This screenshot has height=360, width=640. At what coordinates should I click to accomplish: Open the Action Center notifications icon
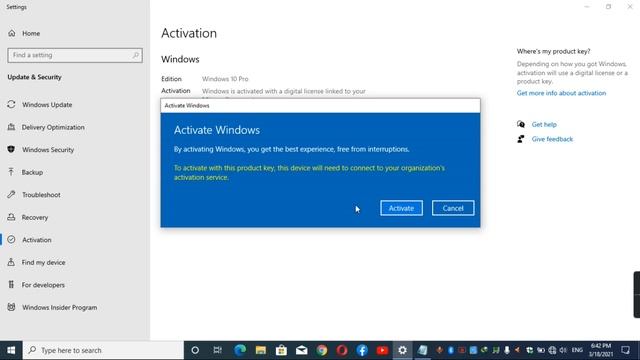(x=625, y=350)
